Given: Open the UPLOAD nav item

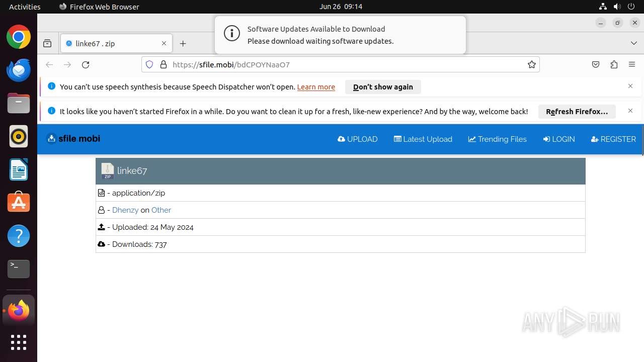Looking at the screenshot, I should point(358,139).
